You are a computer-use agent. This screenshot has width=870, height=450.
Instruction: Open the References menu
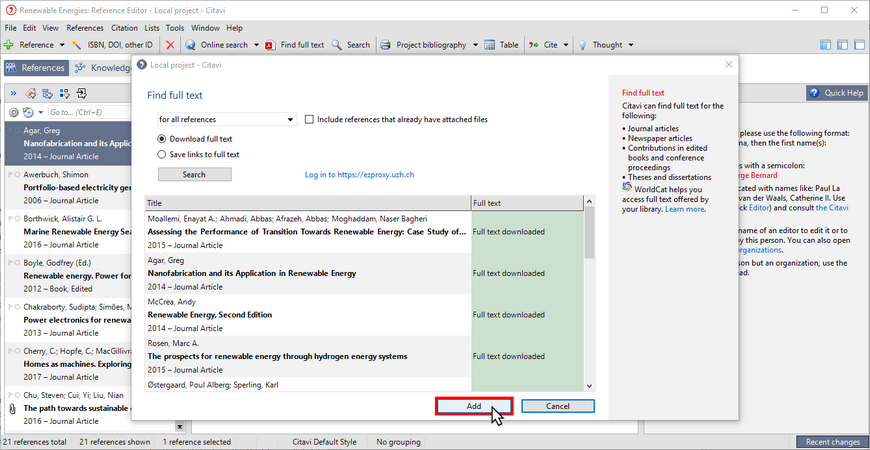click(85, 28)
